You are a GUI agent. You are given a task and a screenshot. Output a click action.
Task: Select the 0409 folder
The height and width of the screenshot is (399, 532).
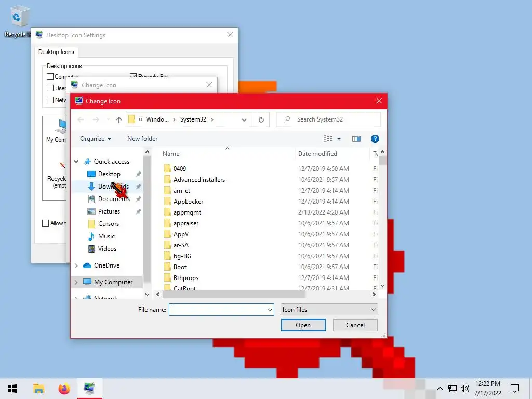point(179,169)
